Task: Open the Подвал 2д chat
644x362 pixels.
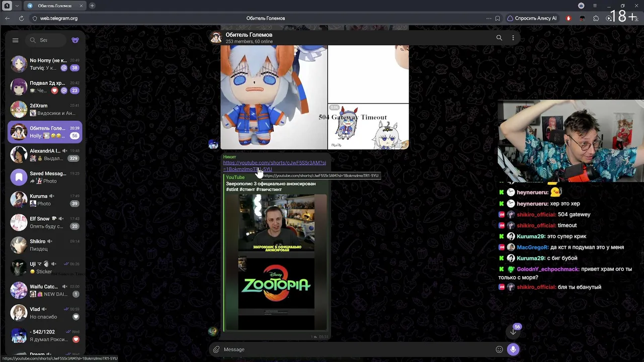Action: pos(45,86)
